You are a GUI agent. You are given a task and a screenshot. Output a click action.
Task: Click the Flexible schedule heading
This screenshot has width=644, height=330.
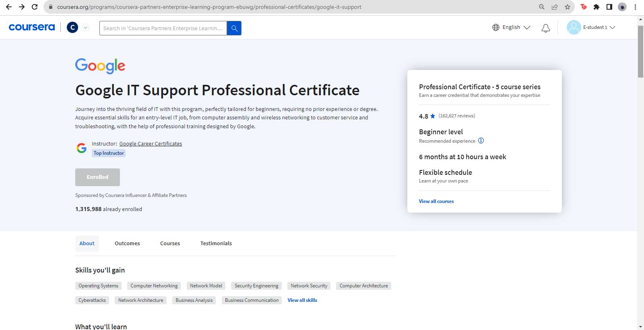pyautogui.click(x=446, y=172)
